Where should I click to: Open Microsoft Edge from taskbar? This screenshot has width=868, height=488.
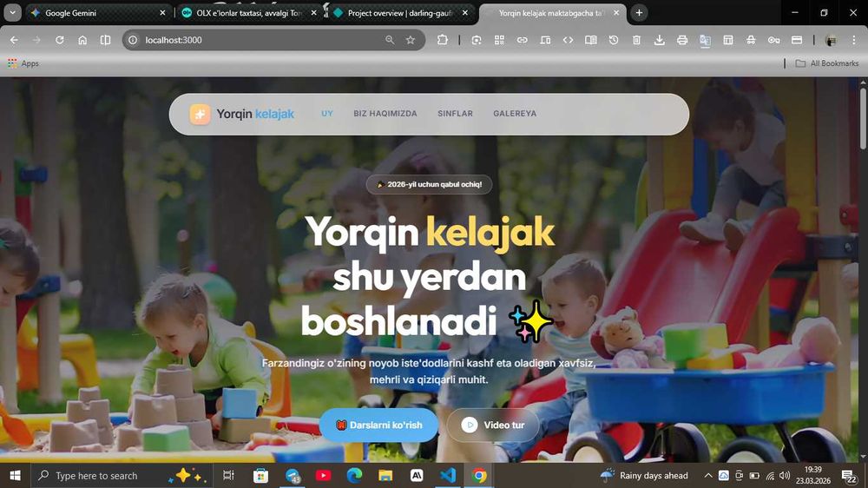click(x=354, y=475)
